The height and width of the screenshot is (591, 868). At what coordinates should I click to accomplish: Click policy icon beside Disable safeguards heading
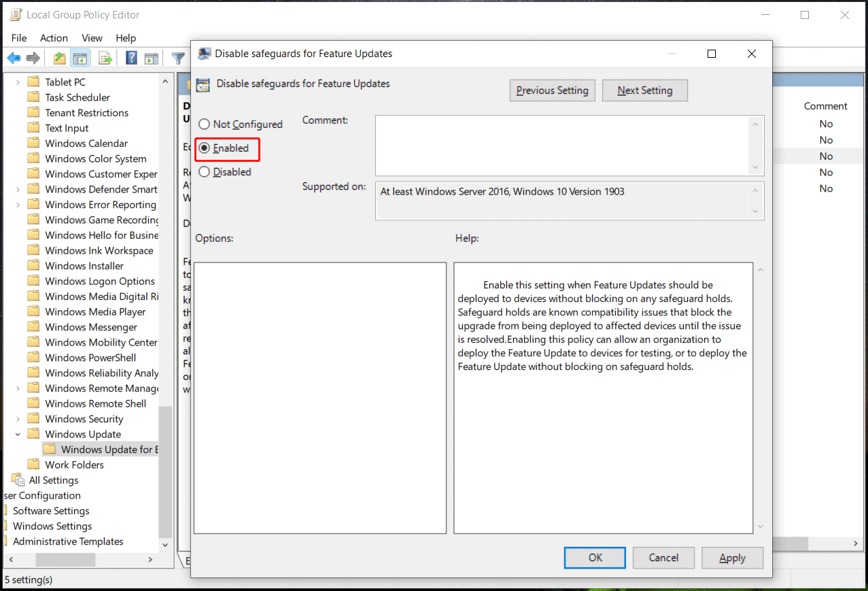coord(203,85)
